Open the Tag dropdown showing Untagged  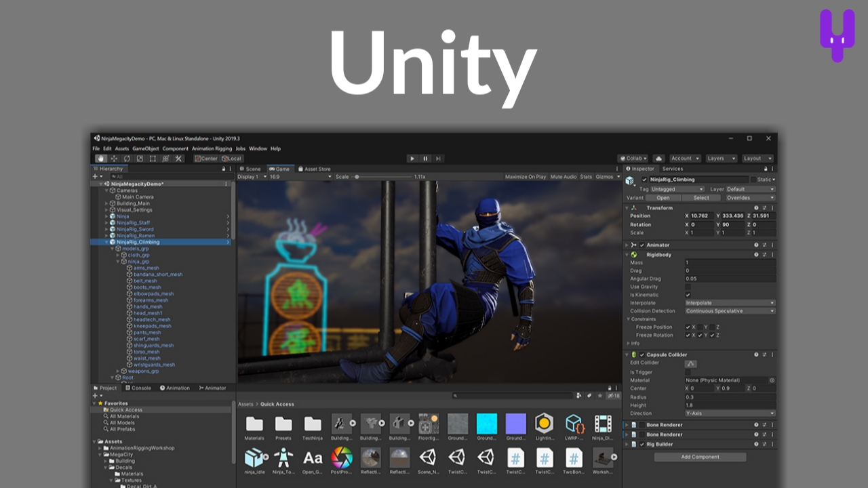click(678, 189)
